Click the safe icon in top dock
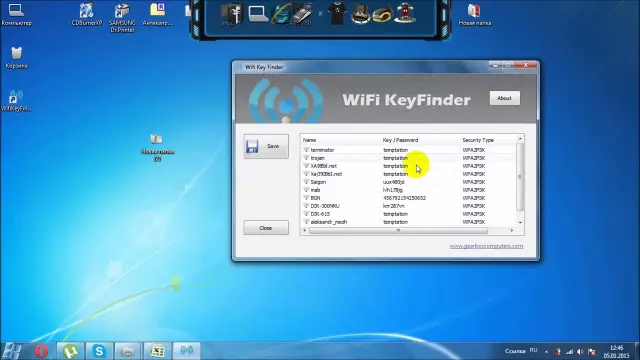Image resolution: width=640 pixels, height=360 pixels. pyautogui.click(x=232, y=14)
